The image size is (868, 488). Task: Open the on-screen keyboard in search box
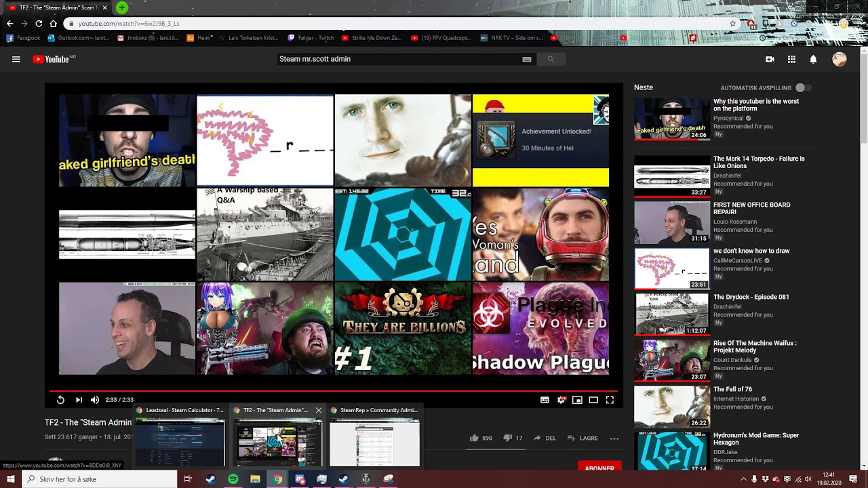(x=527, y=59)
